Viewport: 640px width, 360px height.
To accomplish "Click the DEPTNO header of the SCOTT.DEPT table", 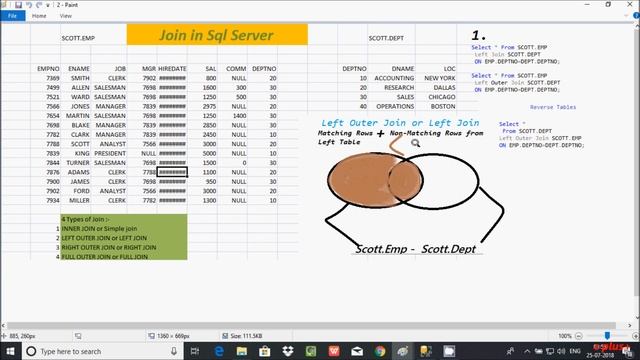I will (x=354, y=69).
